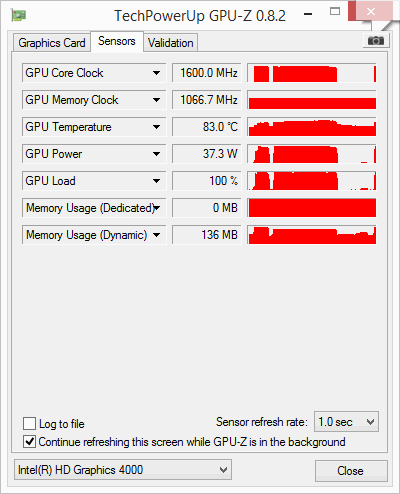Click the GPU Temperature history graph
This screenshot has width=400, height=494.
(x=312, y=127)
